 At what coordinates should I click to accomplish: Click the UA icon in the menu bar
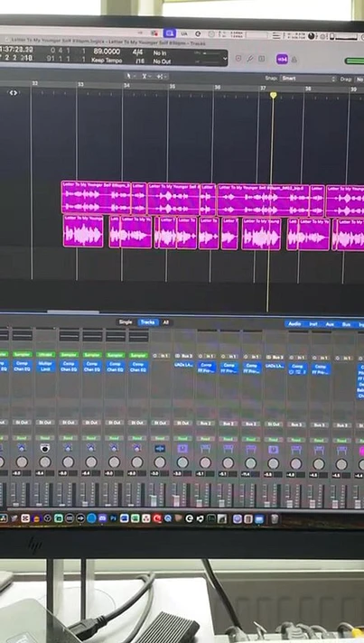click(x=184, y=33)
